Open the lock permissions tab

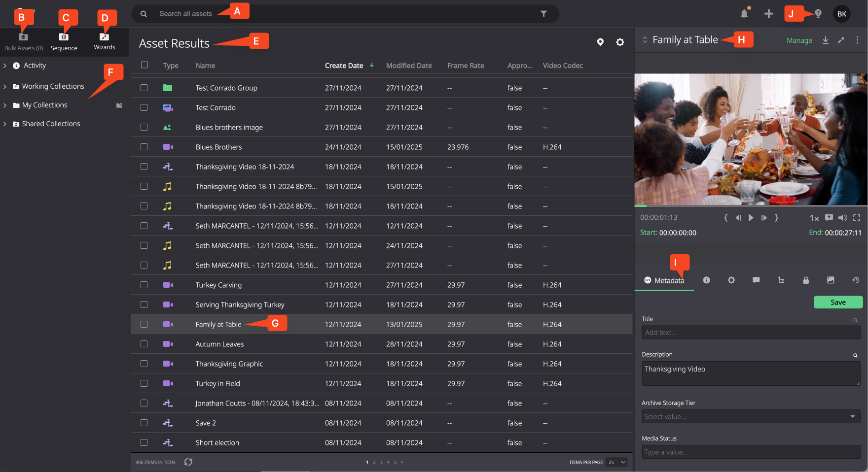point(806,280)
